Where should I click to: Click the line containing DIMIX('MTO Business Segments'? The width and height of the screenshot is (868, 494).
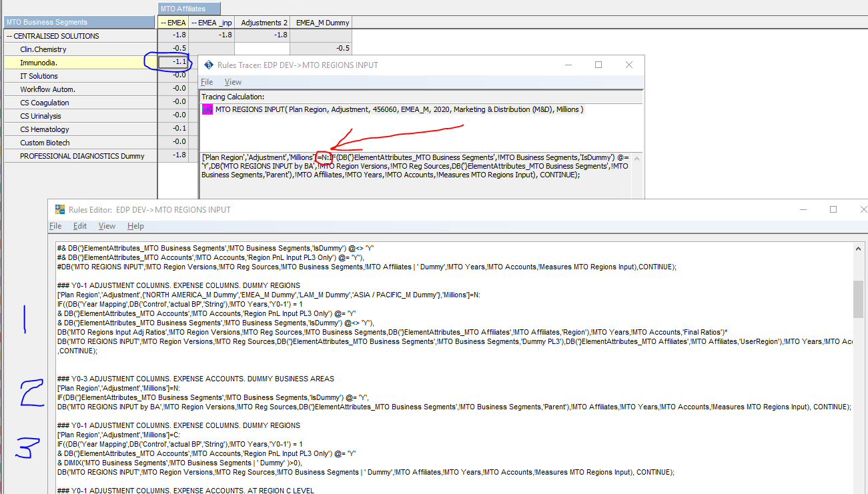click(179, 463)
